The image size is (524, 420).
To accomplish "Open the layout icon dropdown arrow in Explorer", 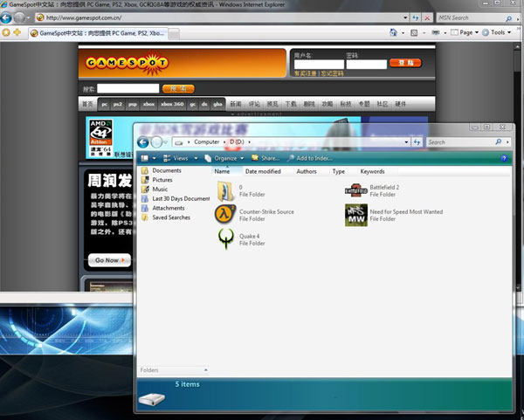I will 154,158.
